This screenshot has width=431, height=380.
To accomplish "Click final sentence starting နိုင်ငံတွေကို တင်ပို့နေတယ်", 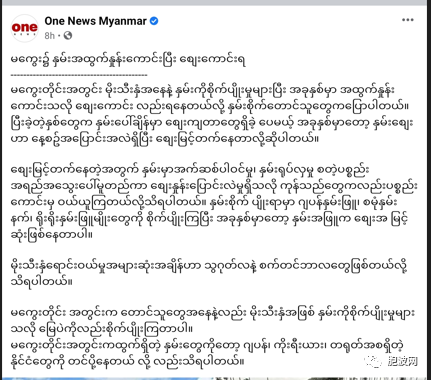I will pos(127,361).
